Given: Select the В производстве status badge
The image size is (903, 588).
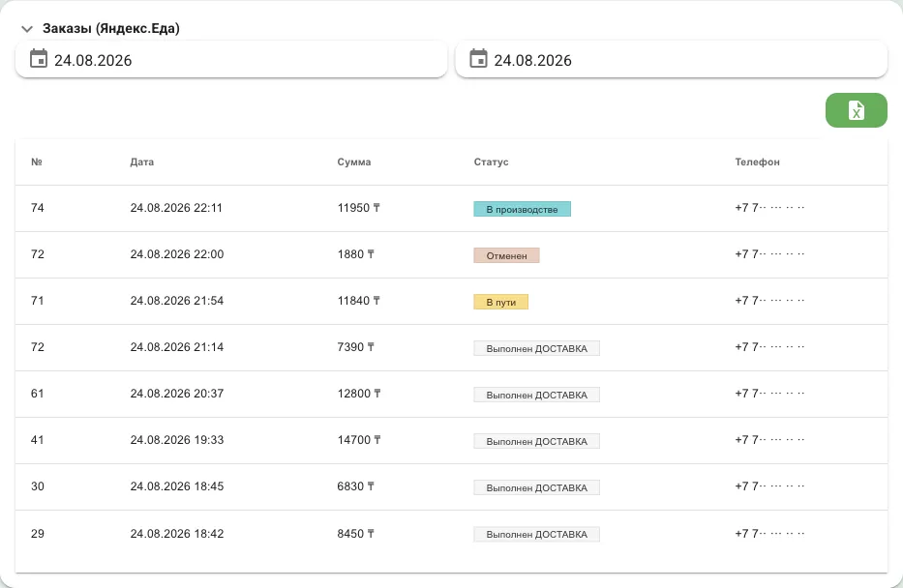Looking at the screenshot, I should point(523,210).
